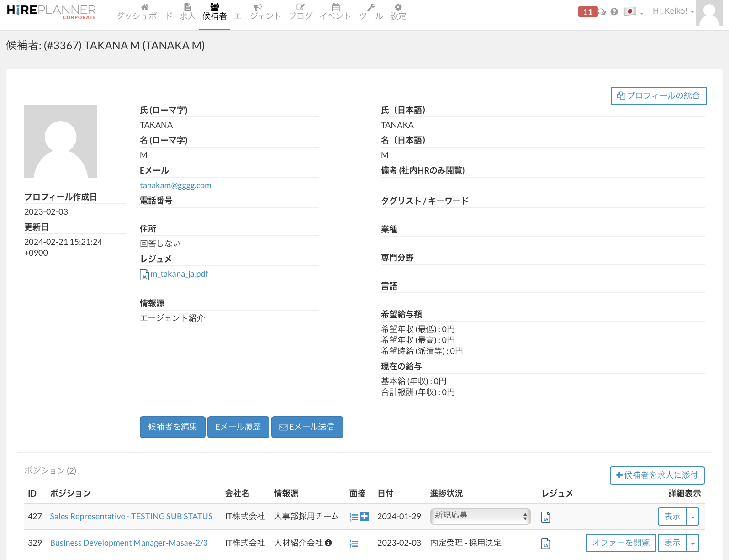Go to the ダッシュボード menu
The image size is (729, 560).
tap(144, 12)
